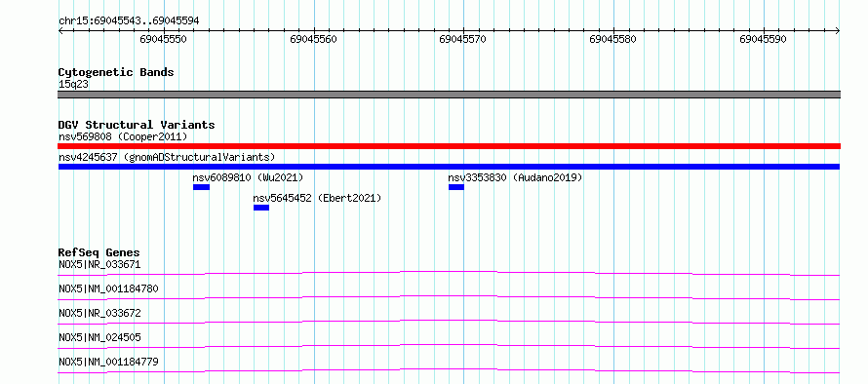
Task: Click the nsv5645452 (Ebert2021) label
Action: click(317, 198)
